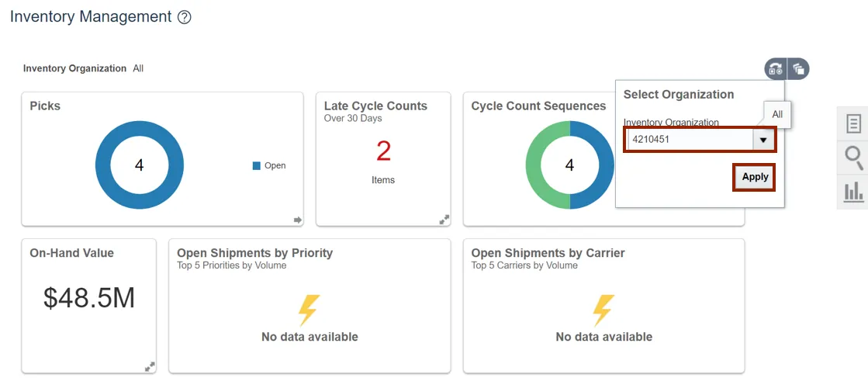Expand the On-Hand Value card
The height and width of the screenshot is (378, 868).
(150, 366)
